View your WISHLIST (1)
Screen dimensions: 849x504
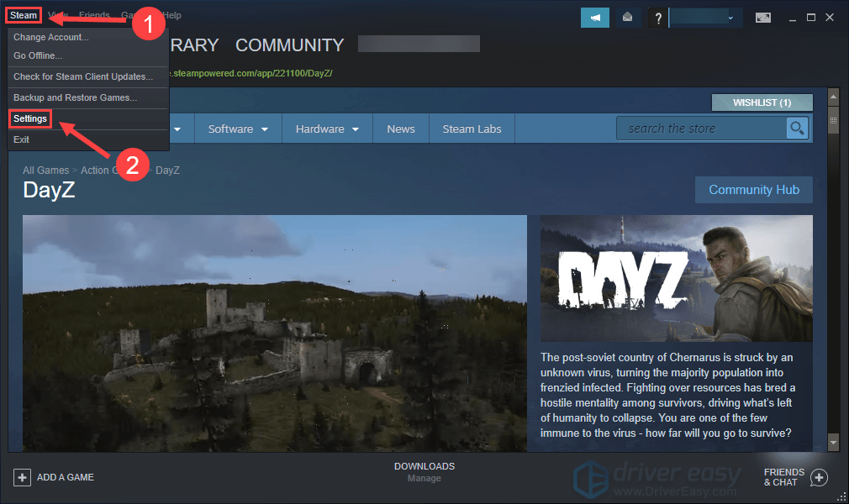(762, 102)
